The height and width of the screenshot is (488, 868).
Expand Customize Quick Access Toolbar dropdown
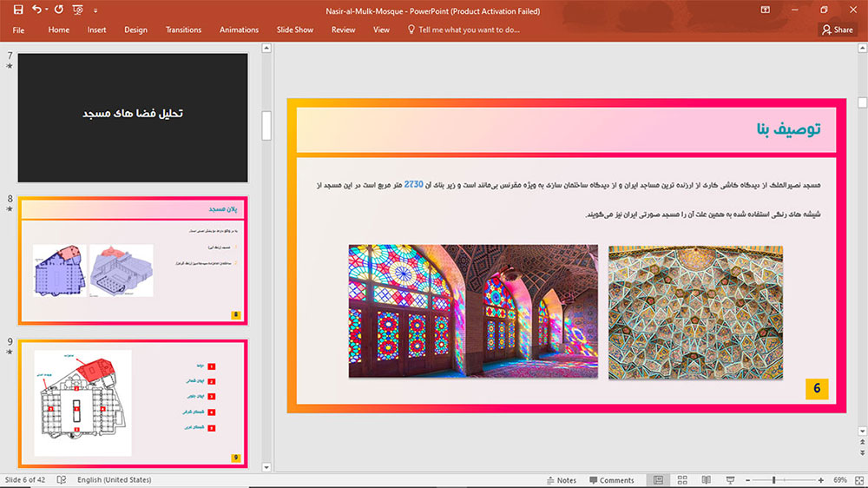[x=95, y=10]
